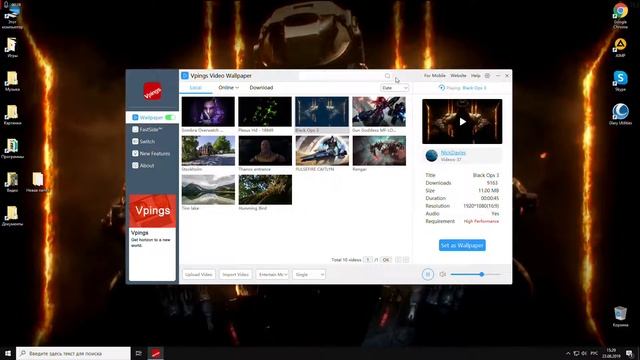Open the Entertain Mode dropdown
Screen dimensions: 640x360
tap(272, 274)
